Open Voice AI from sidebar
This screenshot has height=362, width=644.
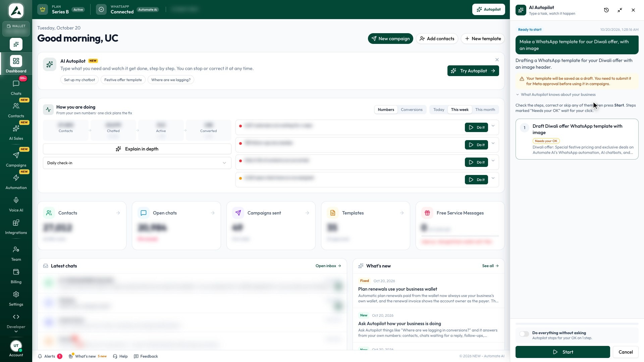(16, 204)
